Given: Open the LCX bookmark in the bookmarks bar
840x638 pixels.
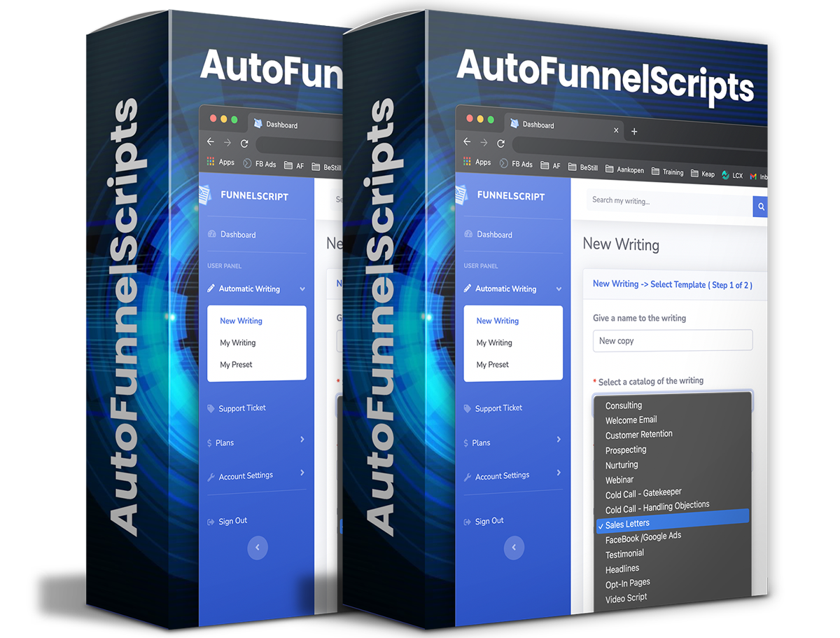Looking at the screenshot, I should (732, 175).
